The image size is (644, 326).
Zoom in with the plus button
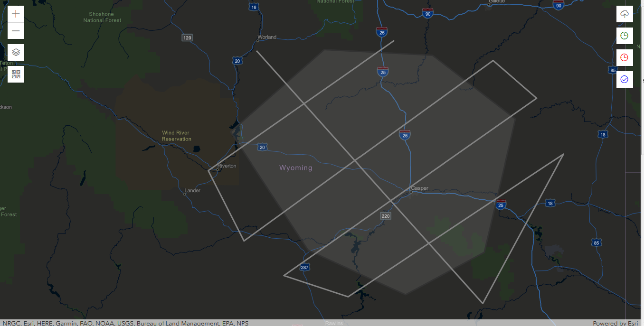click(x=16, y=14)
